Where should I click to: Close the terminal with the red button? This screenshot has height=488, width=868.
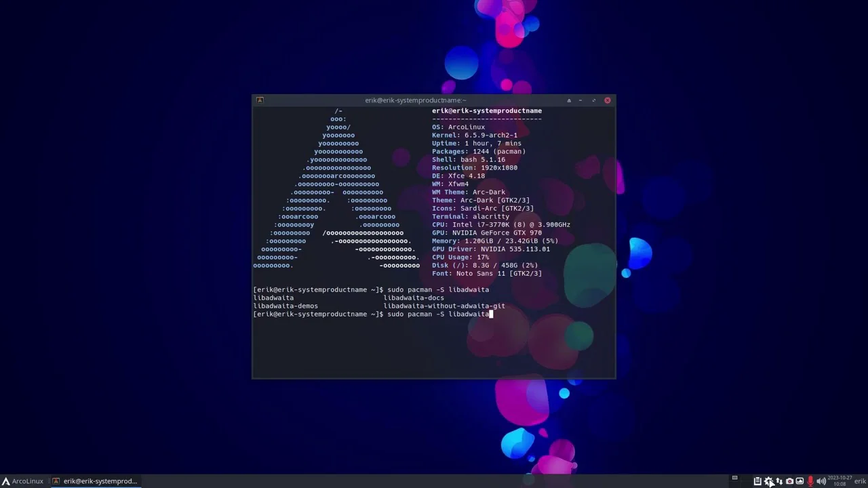point(608,100)
